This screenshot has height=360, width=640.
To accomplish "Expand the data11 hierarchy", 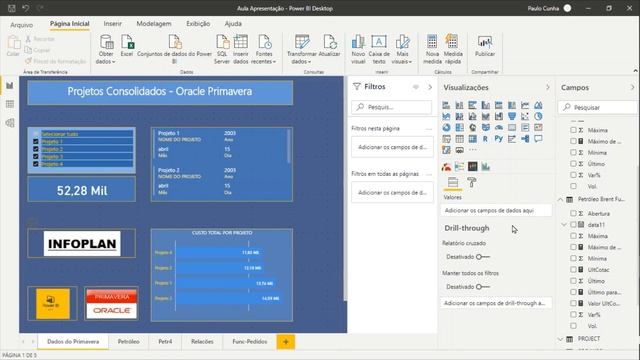I will pyautogui.click(x=564, y=224).
